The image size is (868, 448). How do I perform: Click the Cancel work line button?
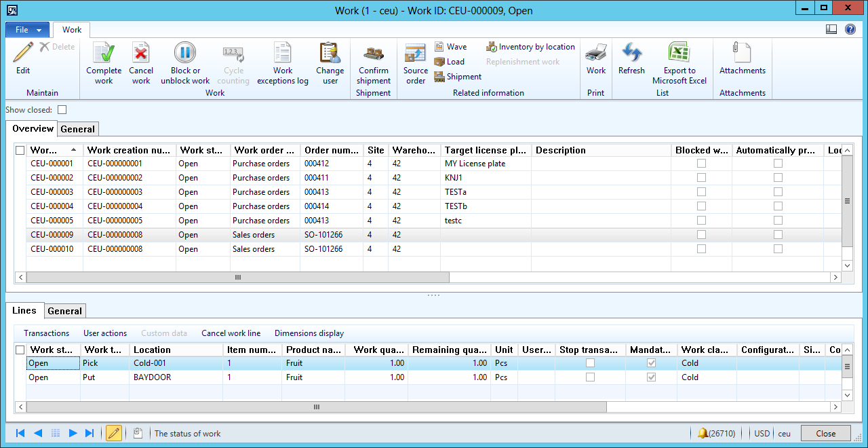231,333
